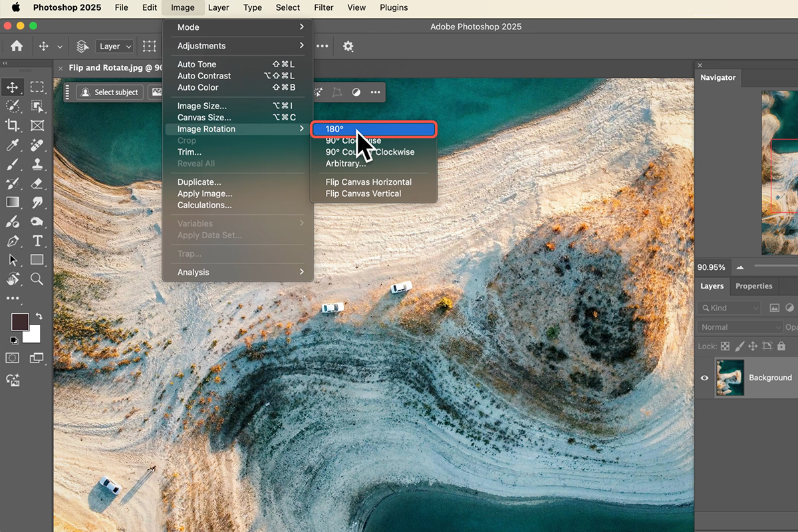Pick the Clone Stamp tool

pyautogui.click(x=37, y=164)
